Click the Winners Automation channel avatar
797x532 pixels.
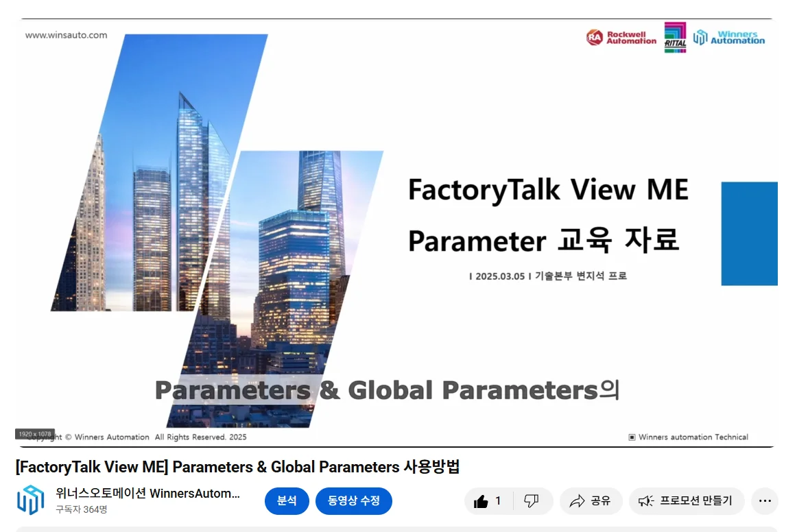point(30,500)
